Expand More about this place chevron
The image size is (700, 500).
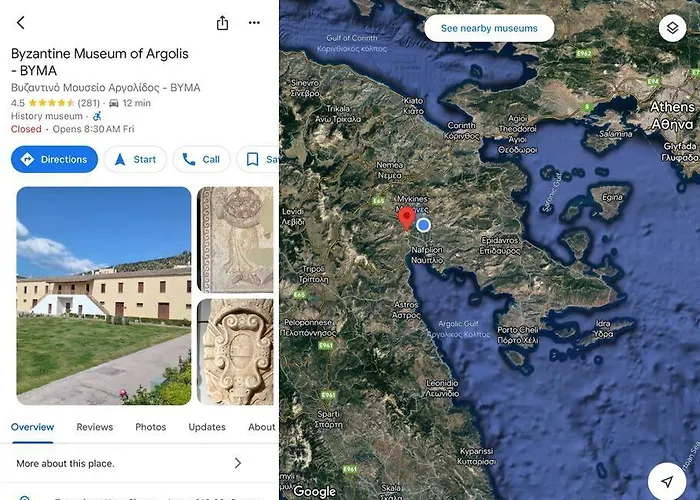(238, 463)
